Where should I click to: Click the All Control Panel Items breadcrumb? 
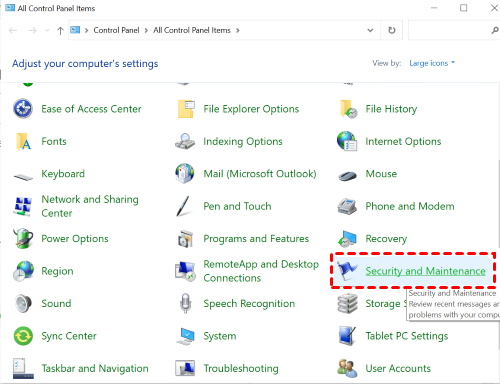pyautogui.click(x=192, y=30)
